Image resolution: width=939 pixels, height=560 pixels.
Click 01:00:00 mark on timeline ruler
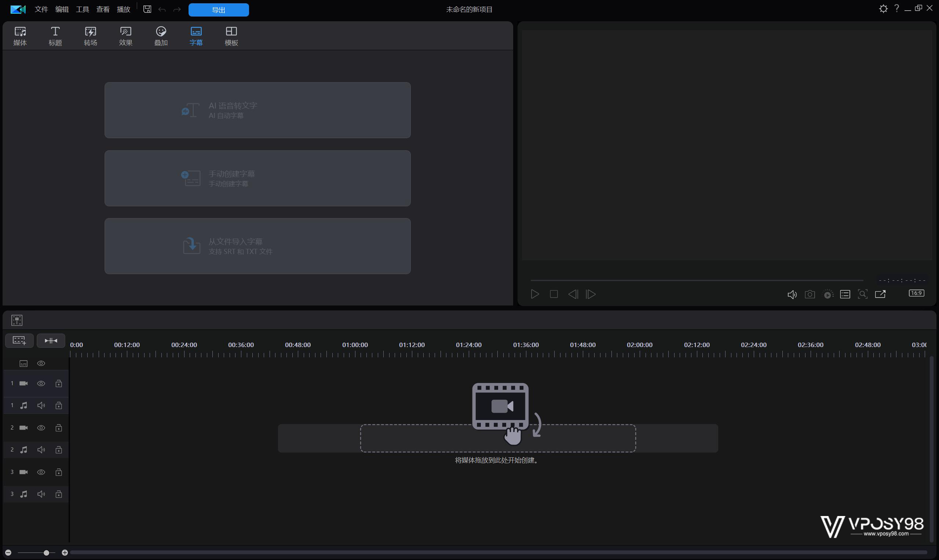[x=355, y=345]
